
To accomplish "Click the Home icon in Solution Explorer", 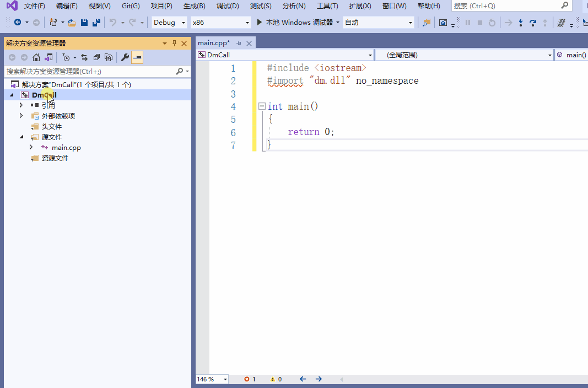I will pos(36,57).
